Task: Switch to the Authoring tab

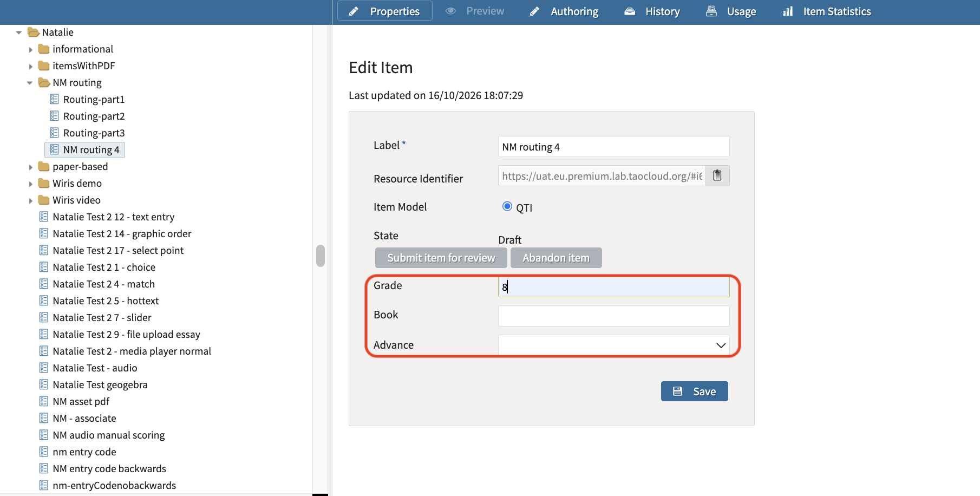Action: pos(564,11)
